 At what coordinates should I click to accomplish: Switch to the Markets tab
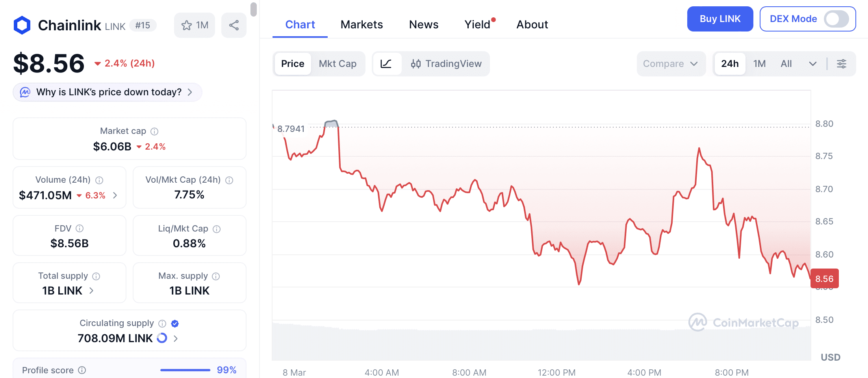362,24
